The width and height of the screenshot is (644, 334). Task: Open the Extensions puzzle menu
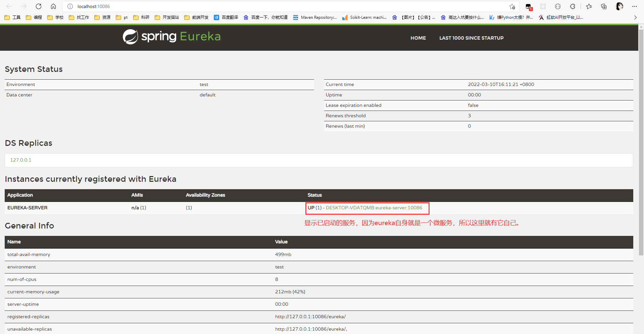click(x=573, y=6)
